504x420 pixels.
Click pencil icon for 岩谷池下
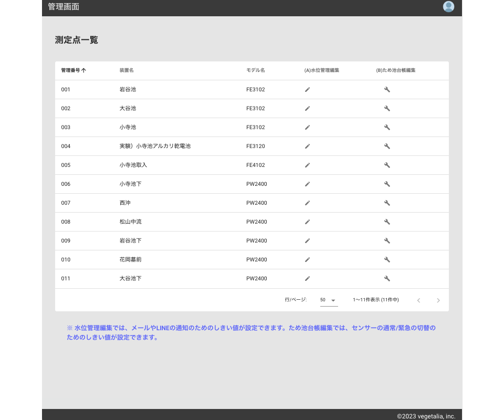point(308,241)
